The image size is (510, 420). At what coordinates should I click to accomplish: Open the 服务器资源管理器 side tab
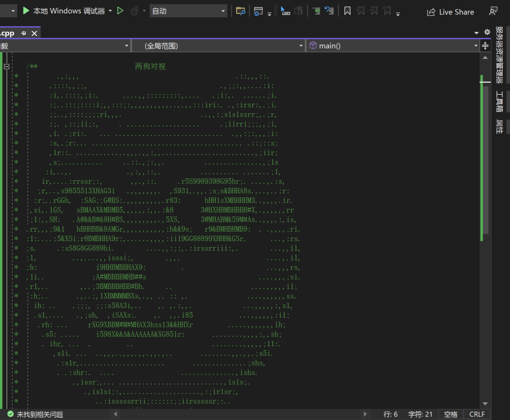(x=500, y=55)
